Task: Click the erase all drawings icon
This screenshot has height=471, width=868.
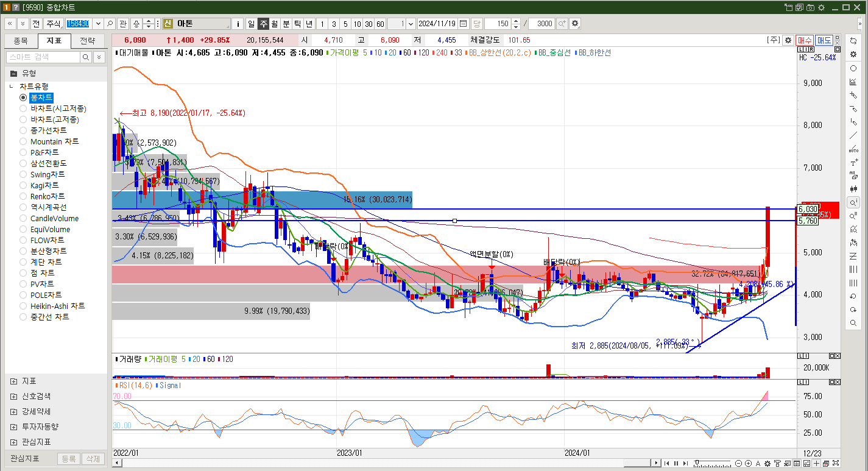Action: click(x=853, y=175)
